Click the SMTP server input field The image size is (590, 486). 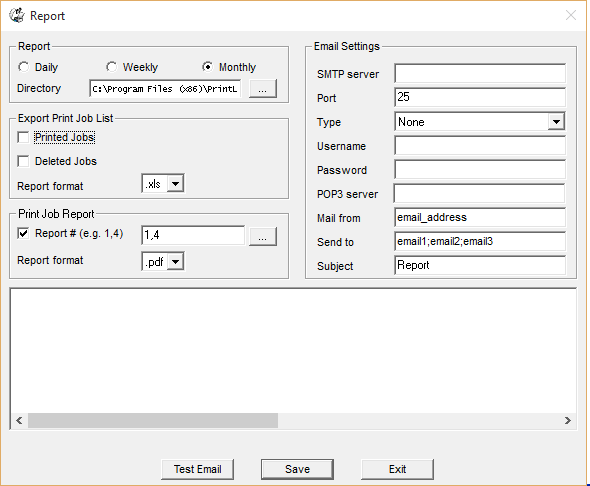pos(480,73)
